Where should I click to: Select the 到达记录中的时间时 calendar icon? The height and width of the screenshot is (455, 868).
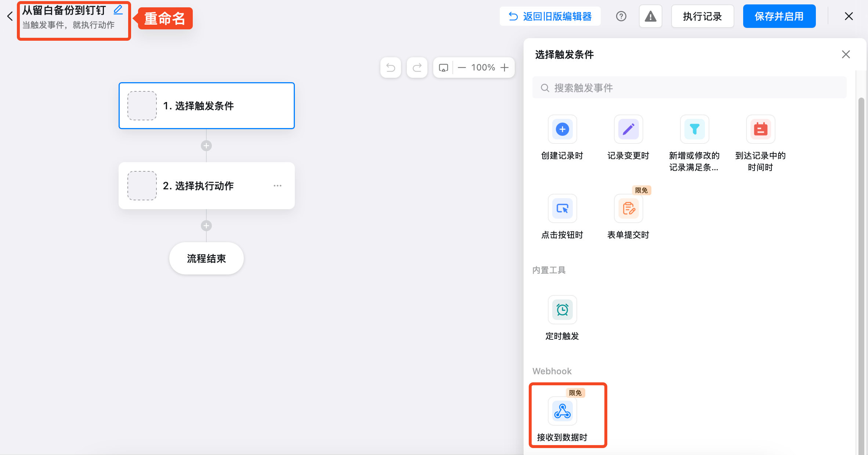(x=760, y=129)
